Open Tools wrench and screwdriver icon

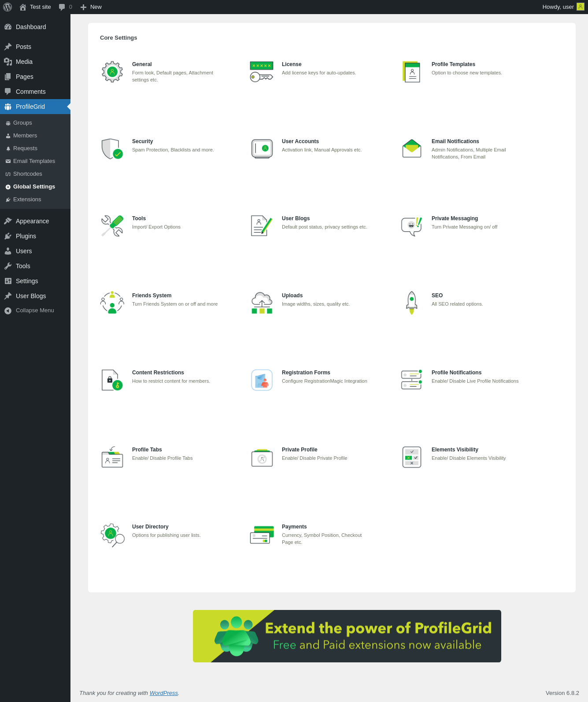click(112, 226)
